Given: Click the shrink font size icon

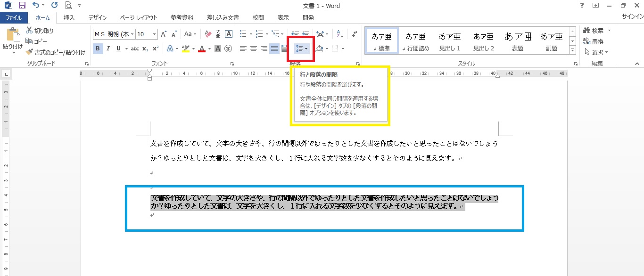Looking at the screenshot, I should (174, 34).
